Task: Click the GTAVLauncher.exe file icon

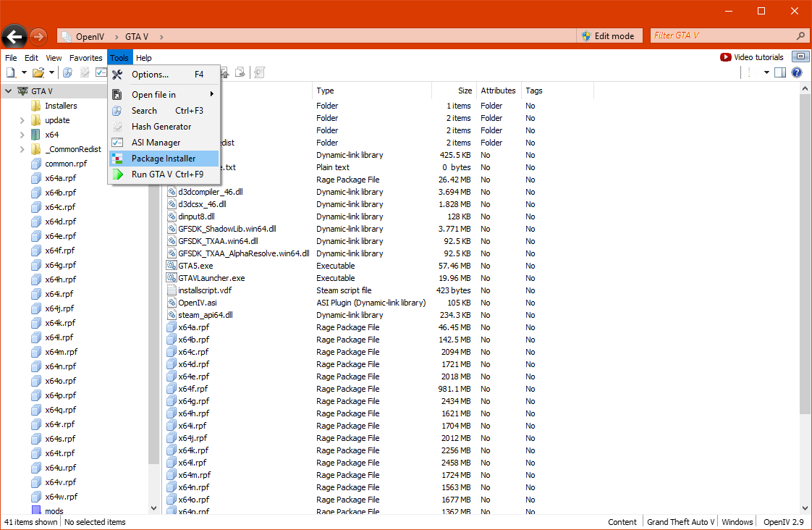Action: point(172,278)
